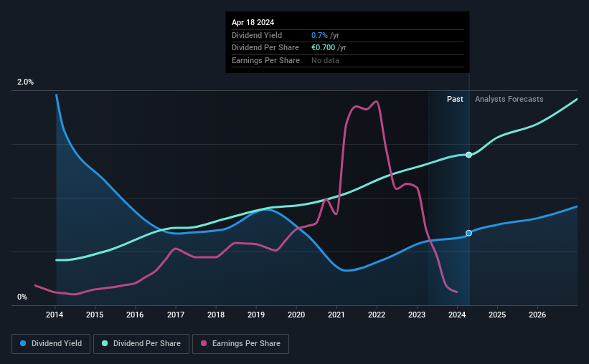
Task: Click the Analysts Forecasts label
Action: (x=509, y=99)
